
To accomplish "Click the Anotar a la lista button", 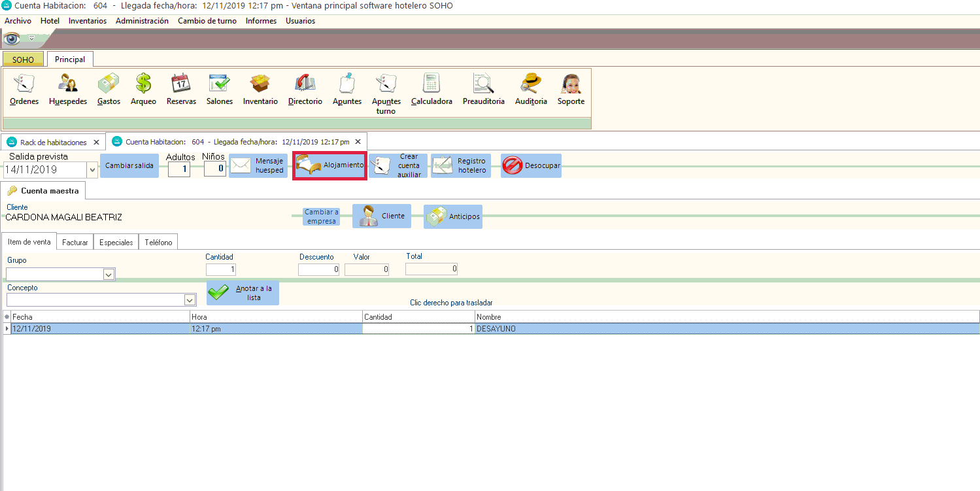I will [x=243, y=293].
